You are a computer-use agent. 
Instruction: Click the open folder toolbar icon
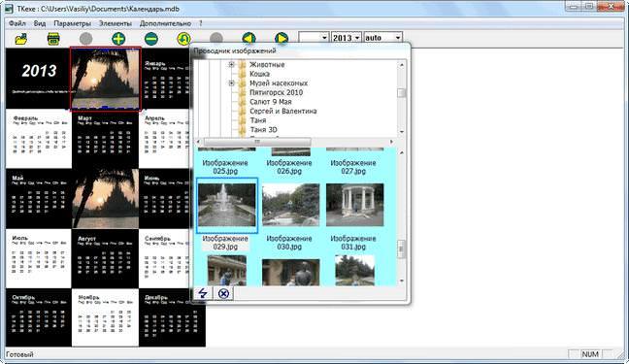[x=20, y=39]
